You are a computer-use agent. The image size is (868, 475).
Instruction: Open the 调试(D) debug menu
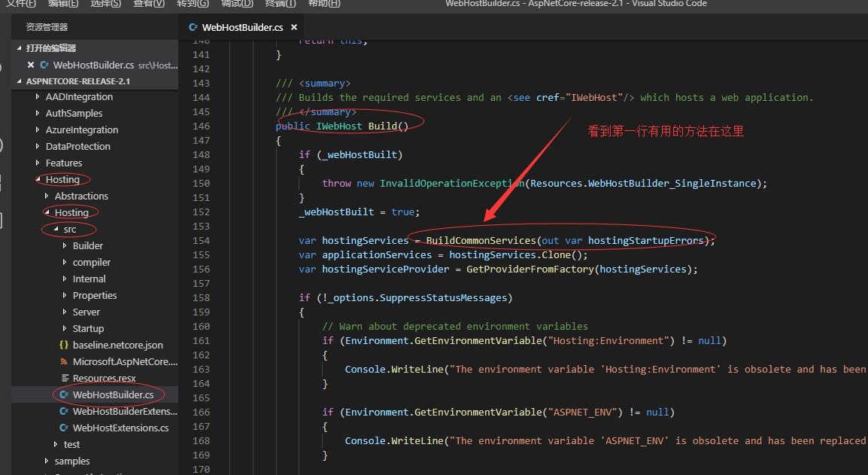tap(237, 4)
